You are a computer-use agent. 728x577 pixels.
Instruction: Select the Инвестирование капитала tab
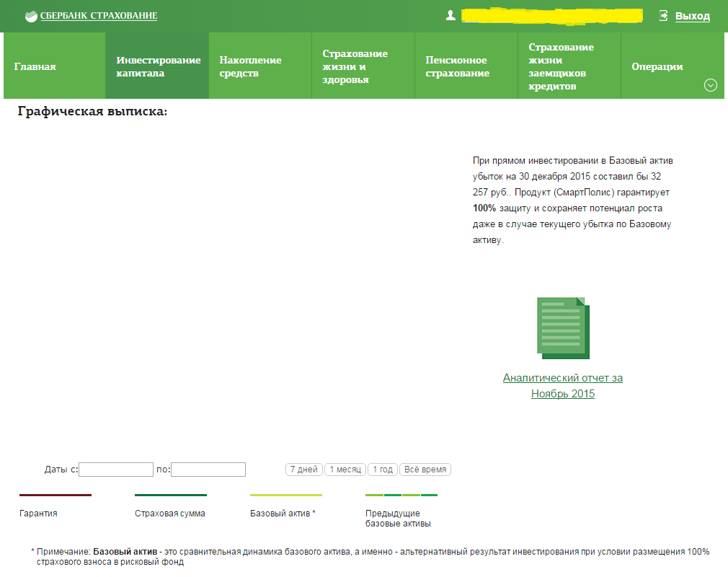tap(157, 66)
